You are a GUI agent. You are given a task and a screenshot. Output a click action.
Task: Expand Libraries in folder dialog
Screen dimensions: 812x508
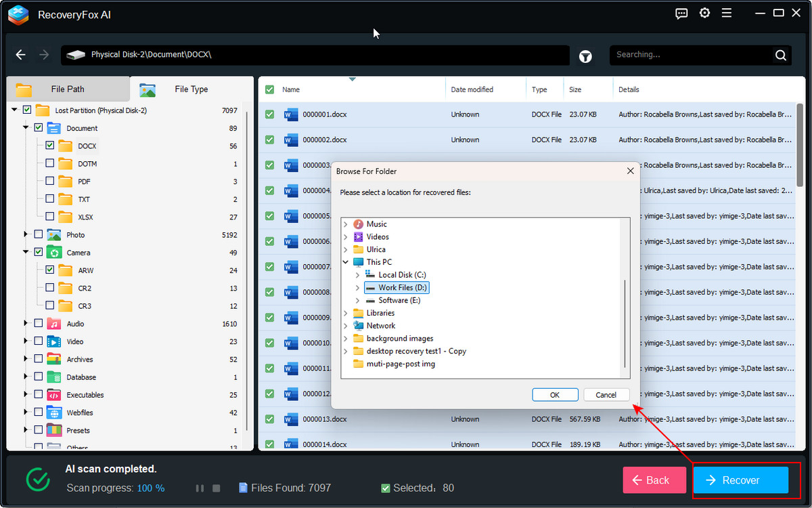click(346, 313)
